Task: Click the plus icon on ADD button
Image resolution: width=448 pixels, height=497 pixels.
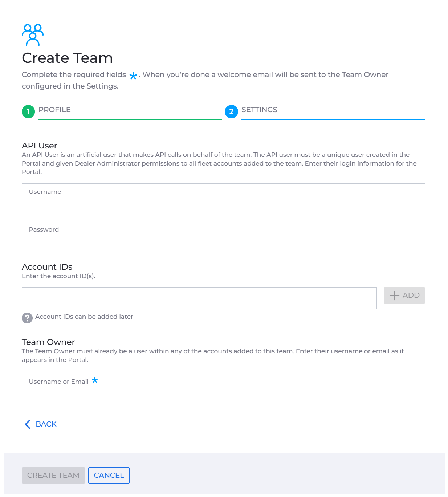Action: 395,296
